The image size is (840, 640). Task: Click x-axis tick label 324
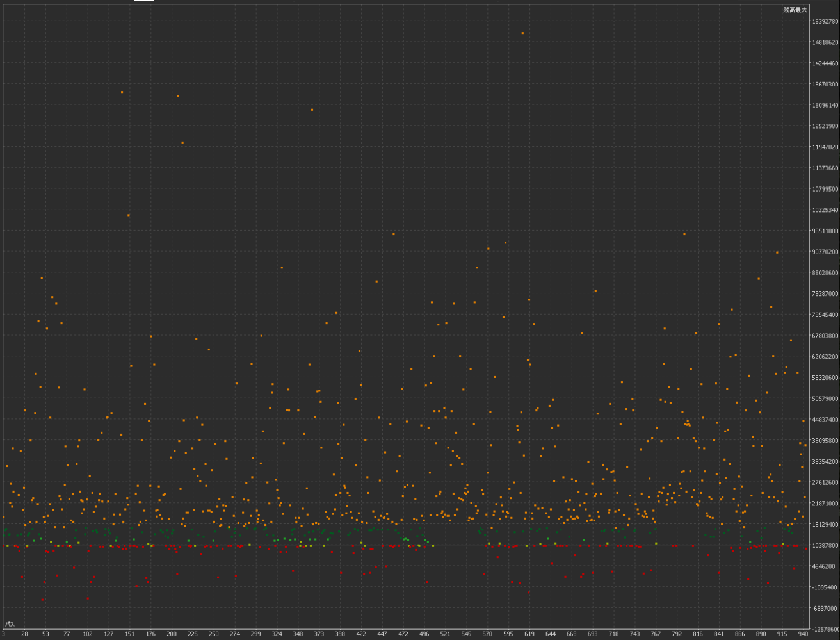(x=277, y=634)
